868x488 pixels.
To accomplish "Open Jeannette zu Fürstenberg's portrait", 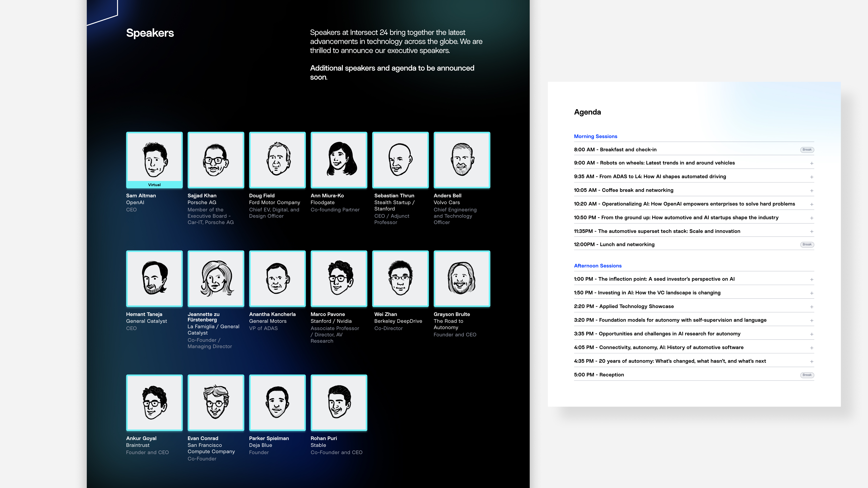I will pos(216,278).
